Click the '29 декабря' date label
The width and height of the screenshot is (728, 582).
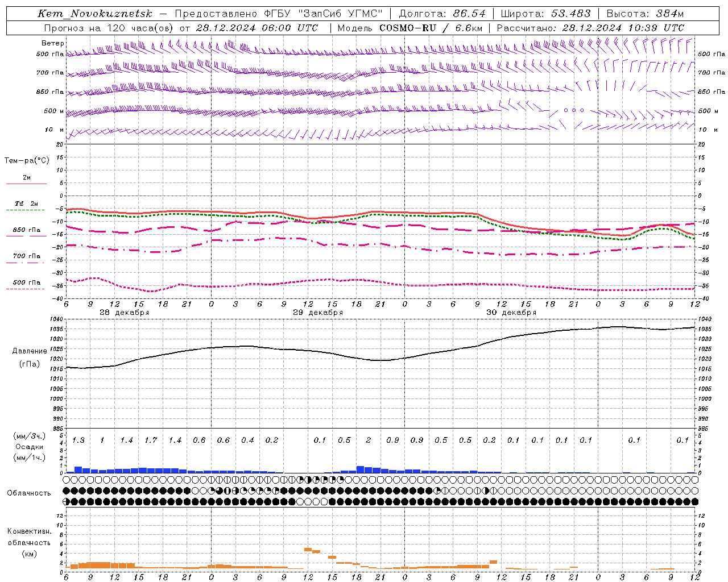[x=318, y=313]
